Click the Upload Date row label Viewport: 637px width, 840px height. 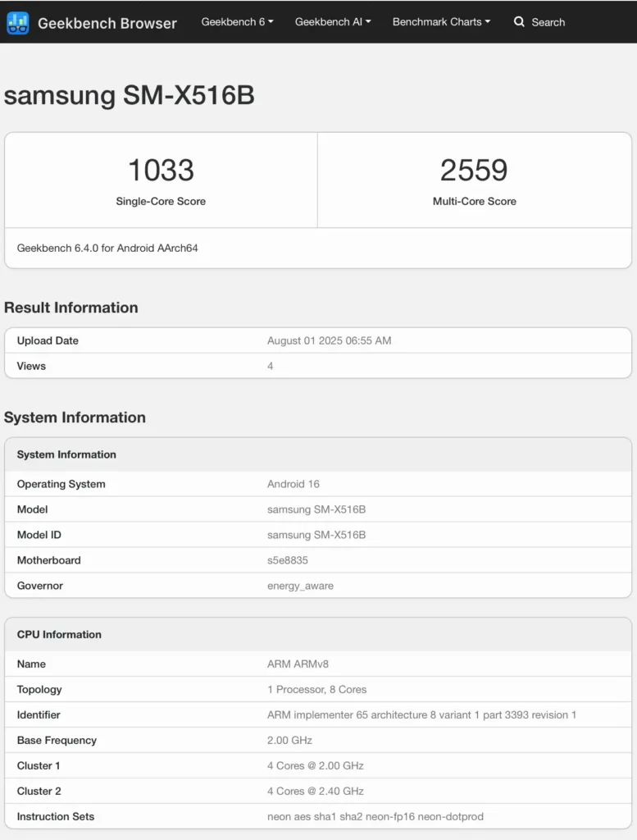pyautogui.click(x=48, y=340)
